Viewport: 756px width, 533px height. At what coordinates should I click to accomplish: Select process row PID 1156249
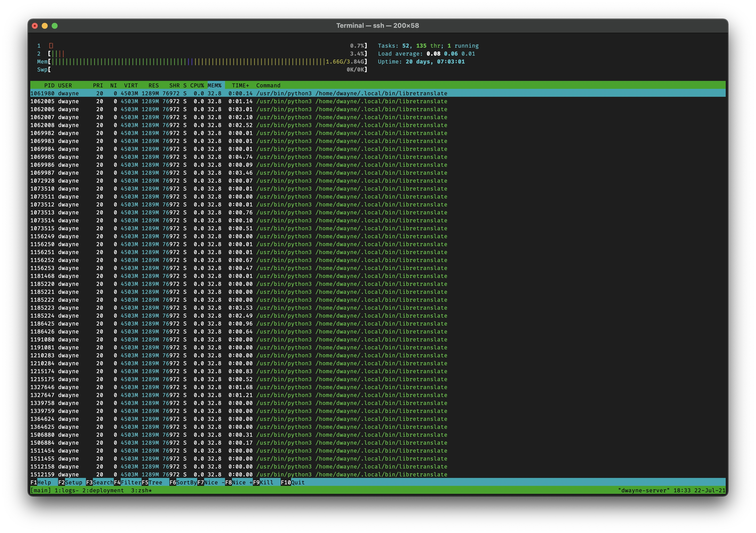click(378, 236)
